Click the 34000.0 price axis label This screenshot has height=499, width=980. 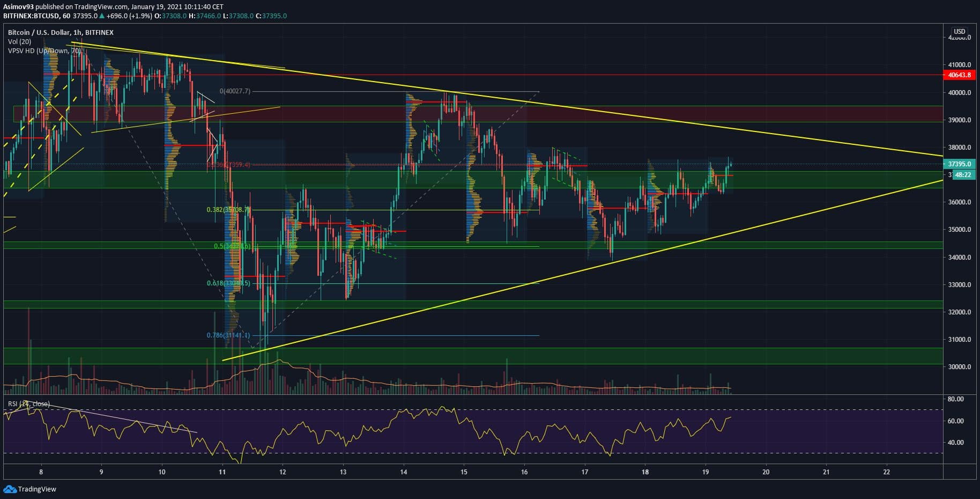960,258
